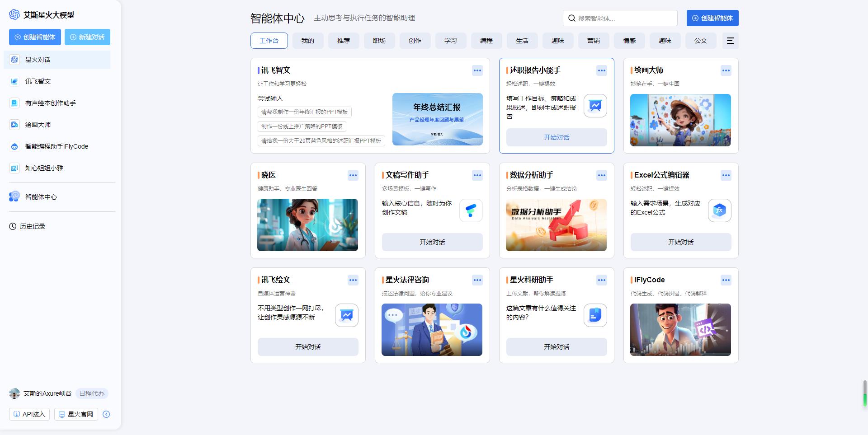Choose prompt 制作一份线上推广策略的PPT模板
The height and width of the screenshot is (435, 868).
point(302,126)
